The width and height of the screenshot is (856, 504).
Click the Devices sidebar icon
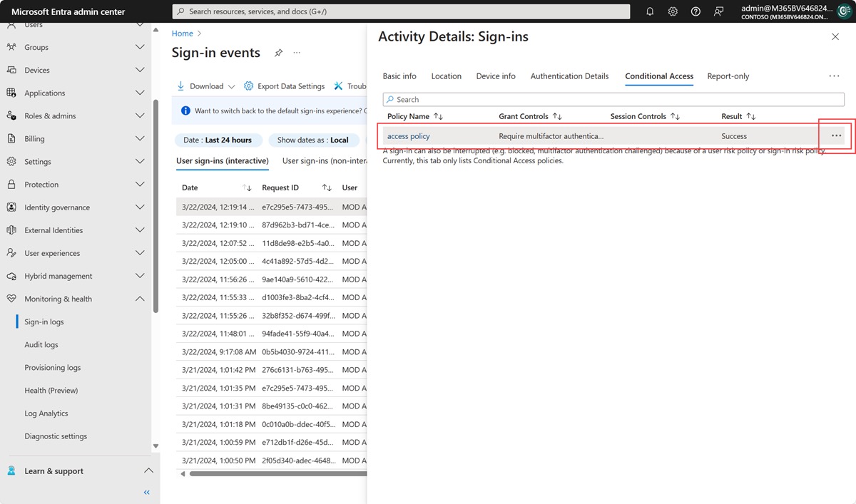11,70
